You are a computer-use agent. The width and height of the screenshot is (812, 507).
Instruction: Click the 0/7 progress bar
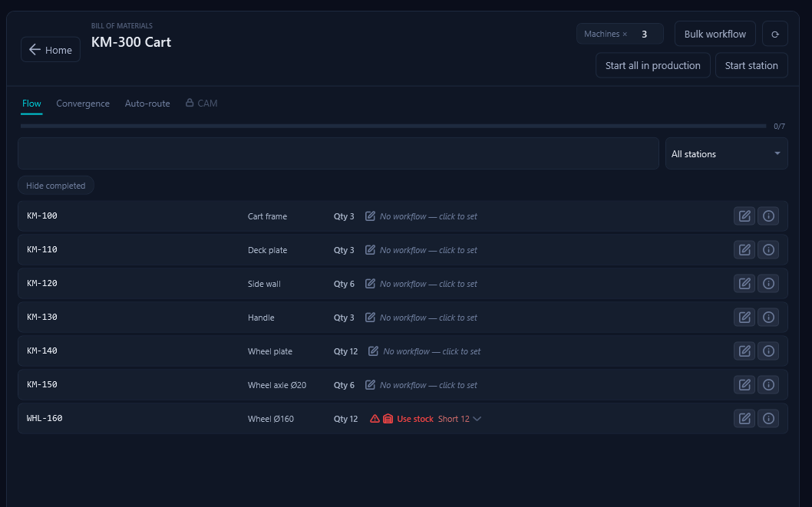[393, 127]
